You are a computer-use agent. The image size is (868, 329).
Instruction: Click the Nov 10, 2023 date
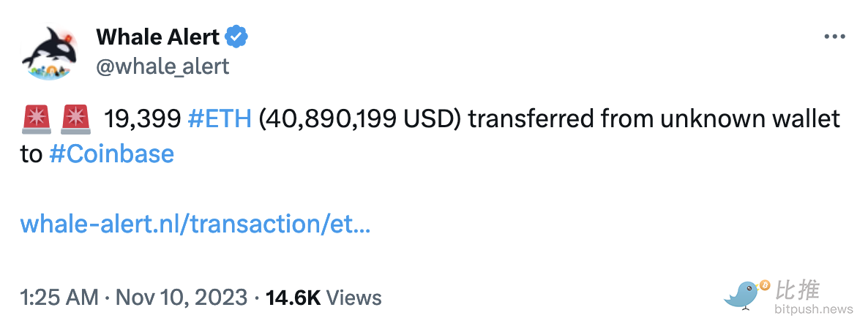(x=182, y=298)
